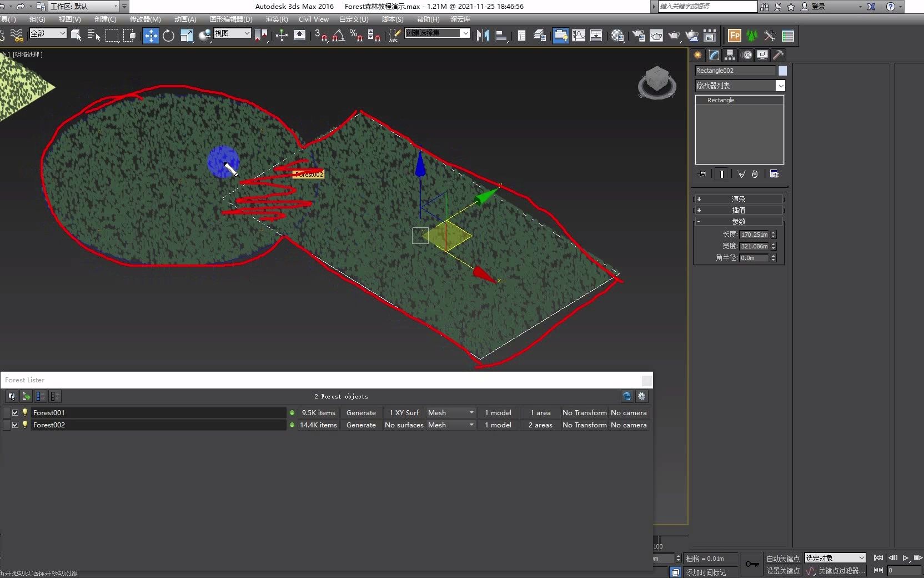924x578 pixels.
Task: Click the green trees Forest icon
Action: point(752,36)
